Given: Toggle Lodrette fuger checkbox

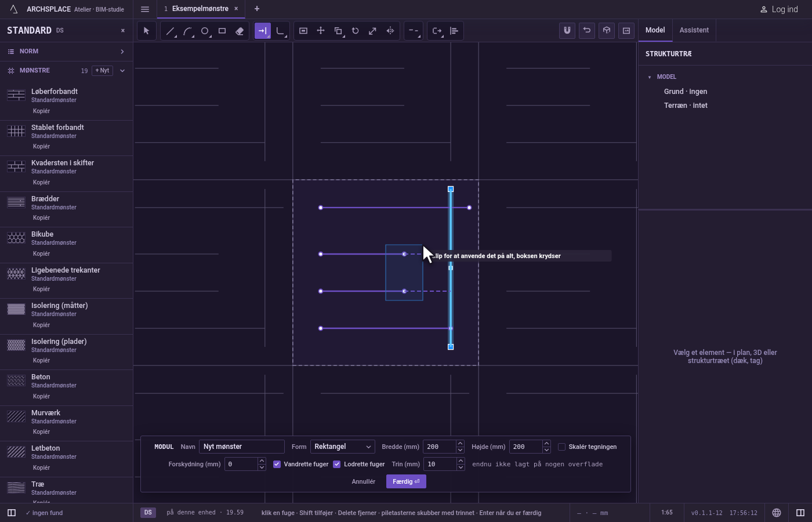Looking at the screenshot, I should 337,464.
